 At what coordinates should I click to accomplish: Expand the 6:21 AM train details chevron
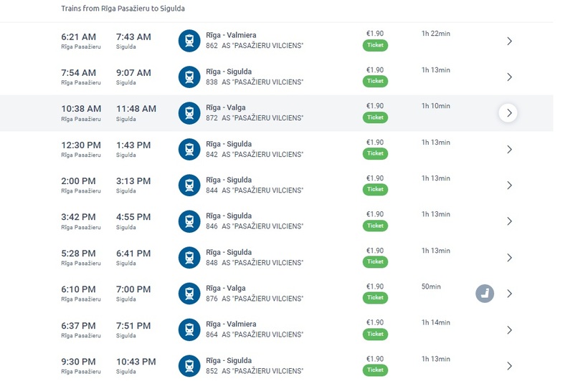tap(509, 41)
